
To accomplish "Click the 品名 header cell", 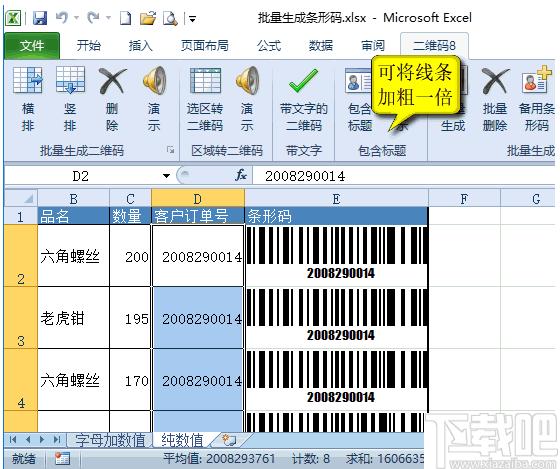I will (x=74, y=216).
